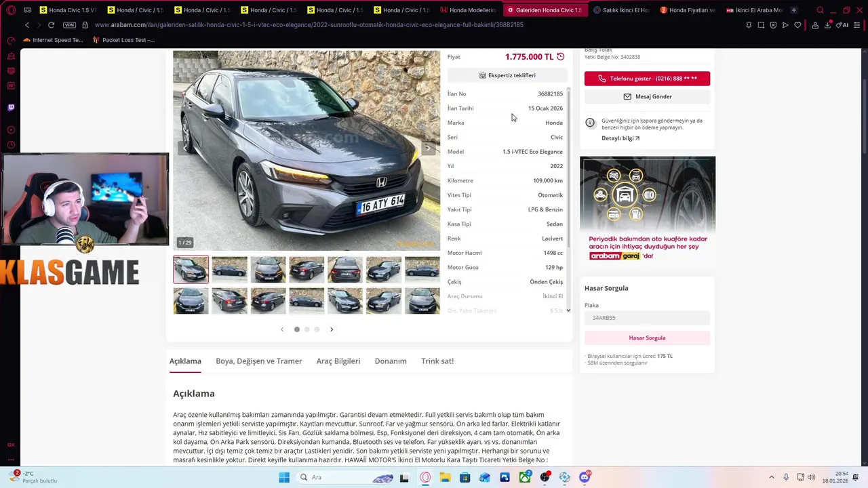Switch to the Satılık İkinci El tab
This screenshot has height=488, width=868.
tap(621, 10)
